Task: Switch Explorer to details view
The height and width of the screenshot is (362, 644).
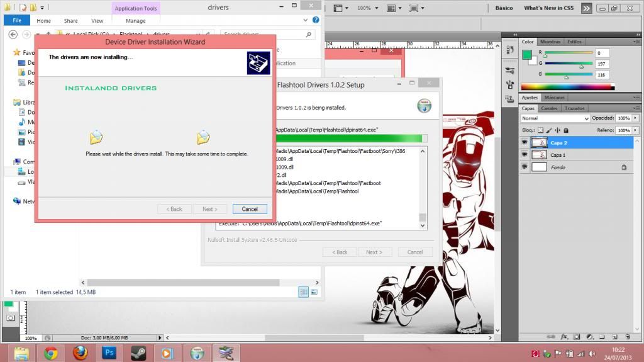Action: tap(304, 292)
